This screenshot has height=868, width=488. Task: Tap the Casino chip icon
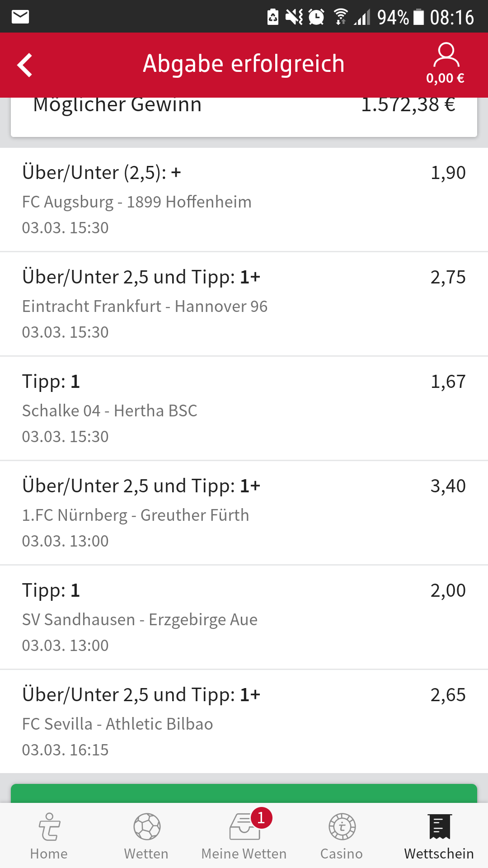(342, 827)
